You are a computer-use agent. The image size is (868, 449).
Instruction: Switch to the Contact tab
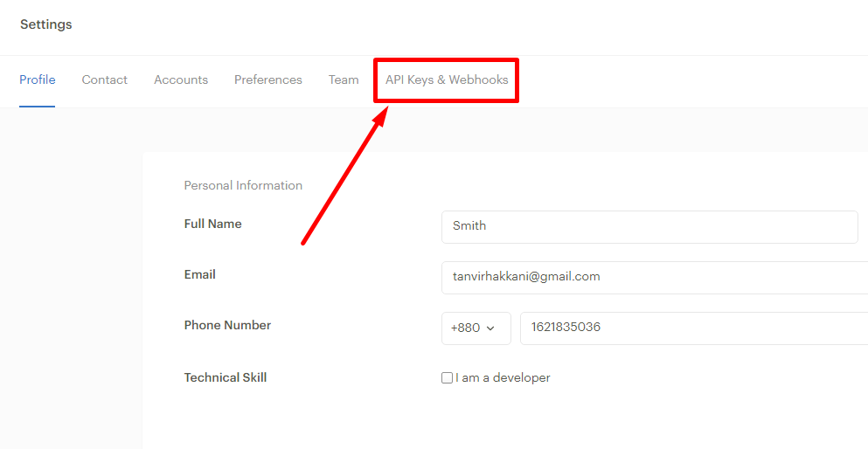click(105, 79)
